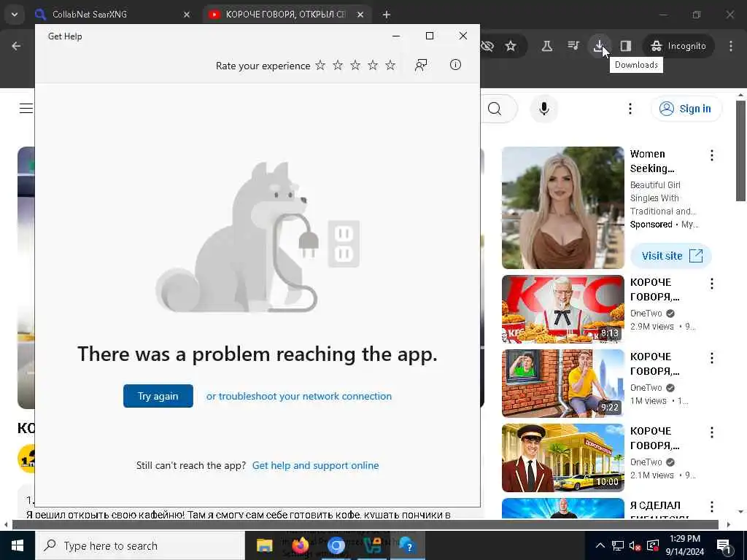Open options for Women Seeking ad
Screen dimensions: 747x560
(x=712, y=155)
